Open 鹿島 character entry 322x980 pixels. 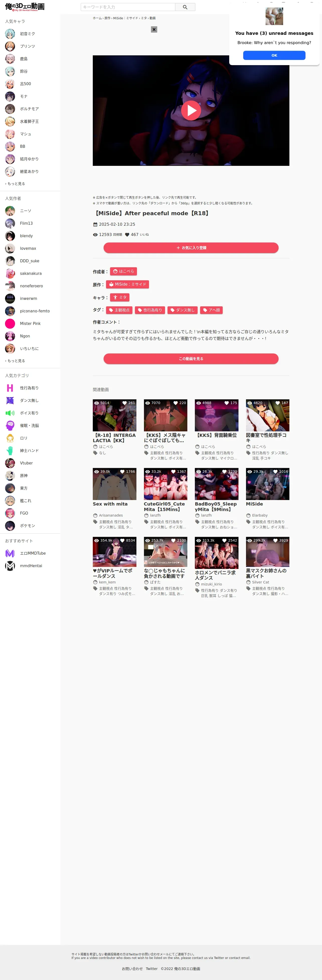(x=24, y=59)
